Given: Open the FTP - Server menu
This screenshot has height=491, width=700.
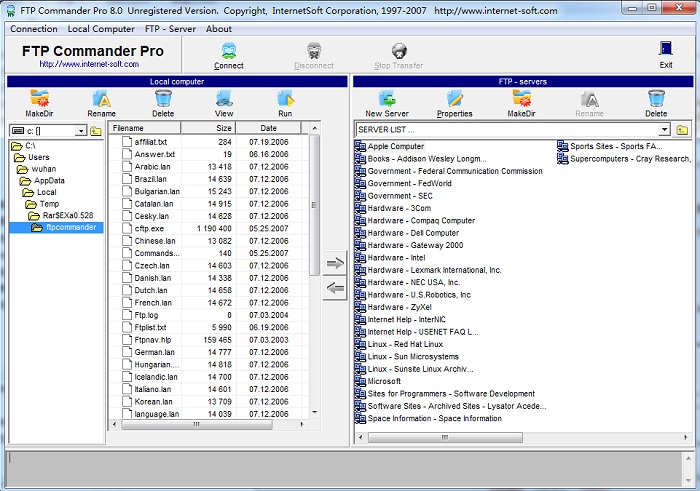Looking at the screenshot, I should coord(170,29).
